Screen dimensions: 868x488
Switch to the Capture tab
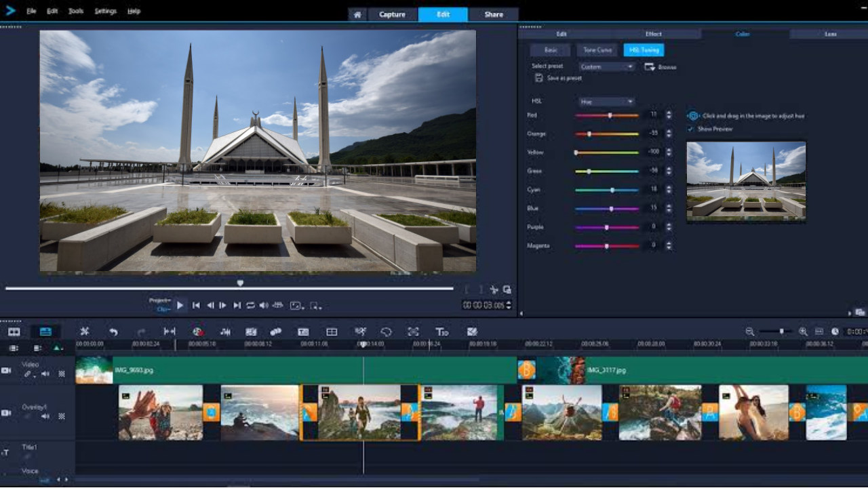pyautogui.click(x=392, y=14)
